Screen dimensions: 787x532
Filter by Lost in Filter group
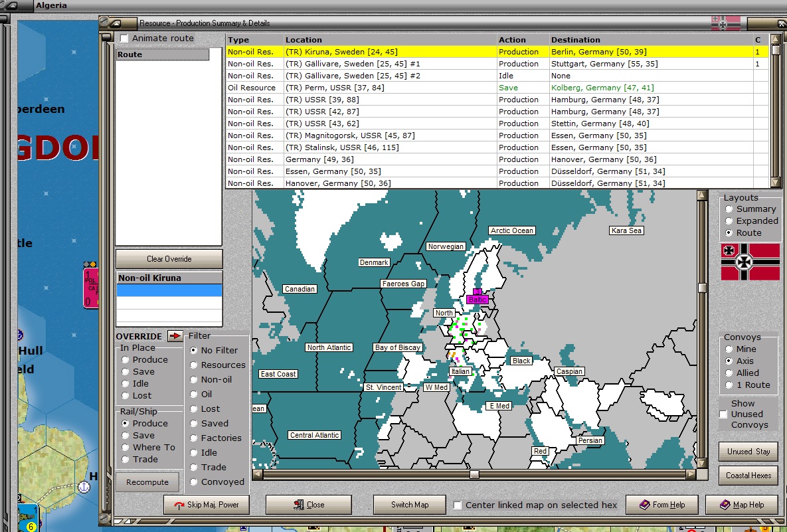point(194,409)
